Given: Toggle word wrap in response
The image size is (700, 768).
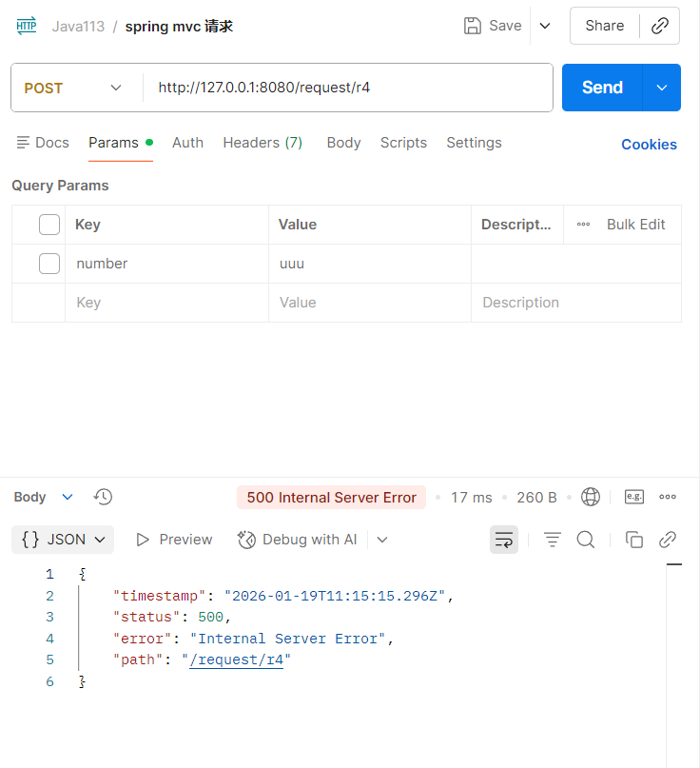Looking at the screenshot, I should (x=504, y=540).
